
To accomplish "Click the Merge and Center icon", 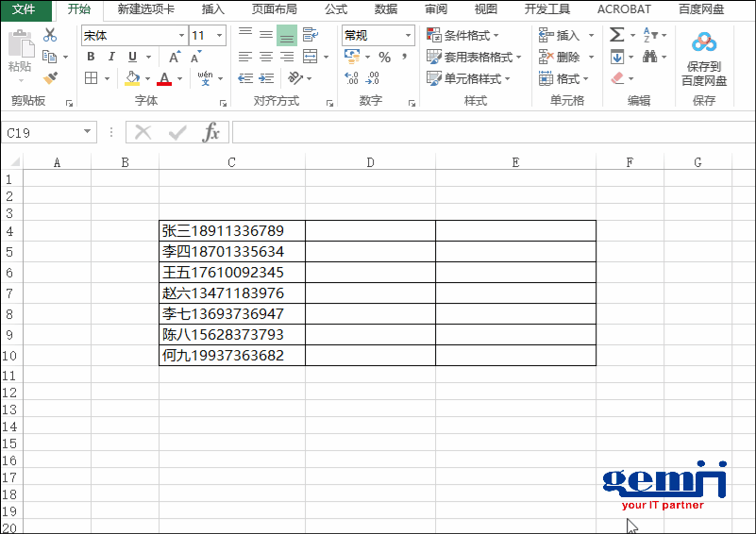I will tap(311, 57).
